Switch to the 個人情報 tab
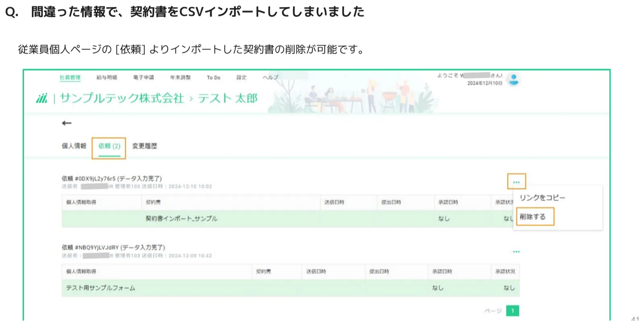This screenshot has height=326, width=644. pos(74,146)
